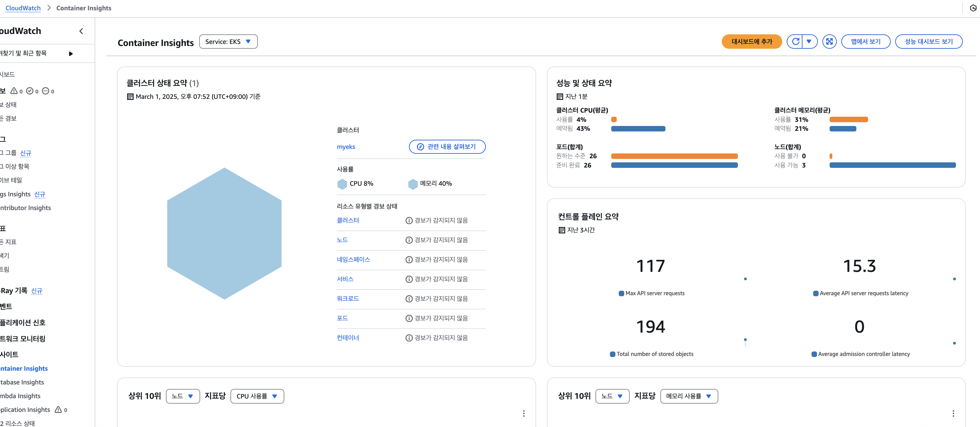This screenshot has width=980, height=427.
Task: Open right Top 10 노드 dropdown
Action: click(612, 396)
